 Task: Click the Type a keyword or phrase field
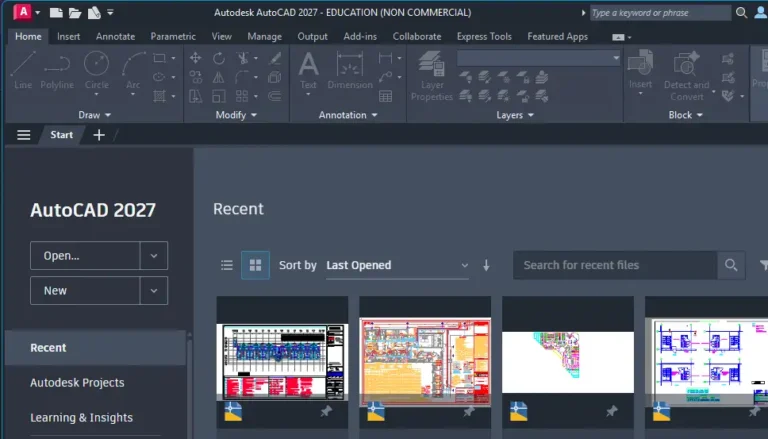[660, 13]
